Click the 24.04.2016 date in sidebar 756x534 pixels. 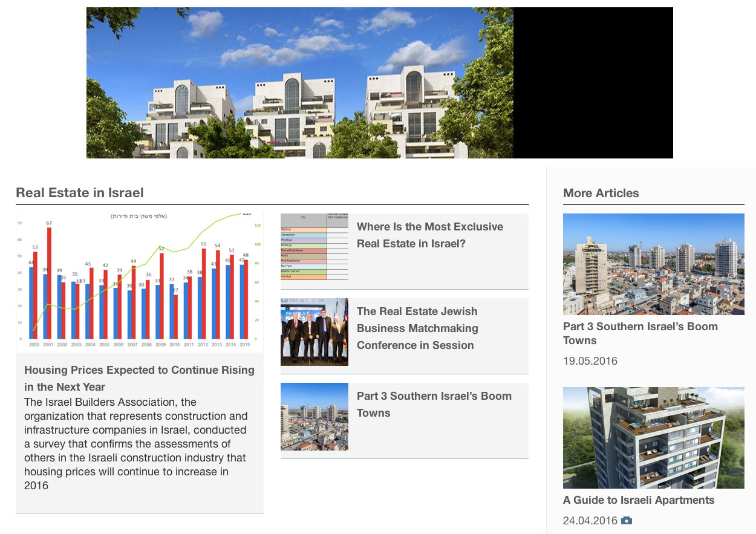tap(590, 521)
